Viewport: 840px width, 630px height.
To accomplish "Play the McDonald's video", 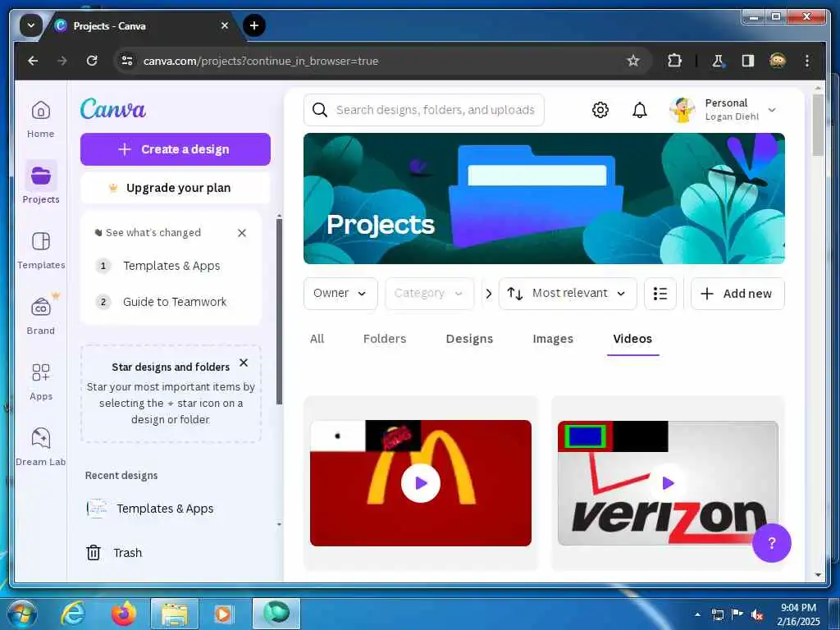I will pos(421,483).
